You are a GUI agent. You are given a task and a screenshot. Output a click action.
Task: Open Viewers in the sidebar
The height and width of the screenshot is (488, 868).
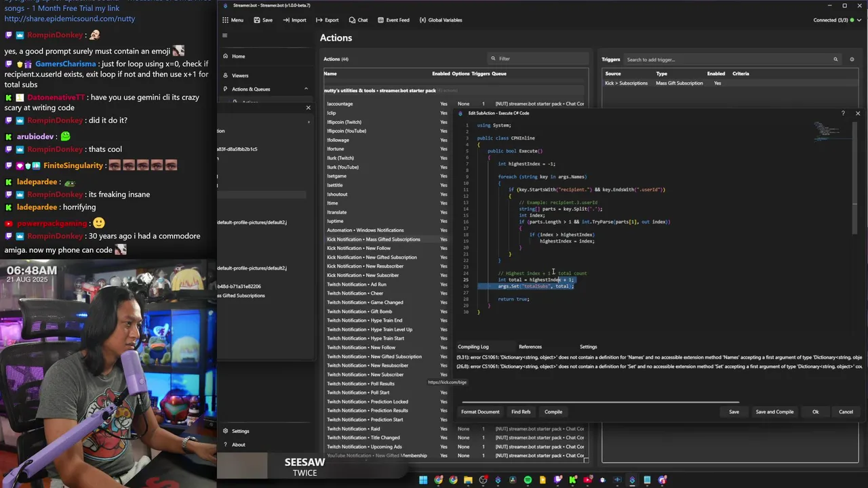[240, 75]
